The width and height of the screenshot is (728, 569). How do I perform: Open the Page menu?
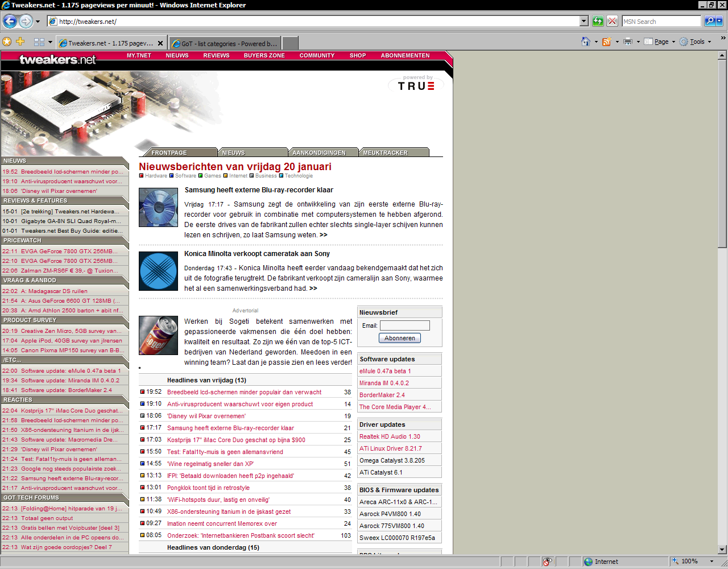pos(660,42)
